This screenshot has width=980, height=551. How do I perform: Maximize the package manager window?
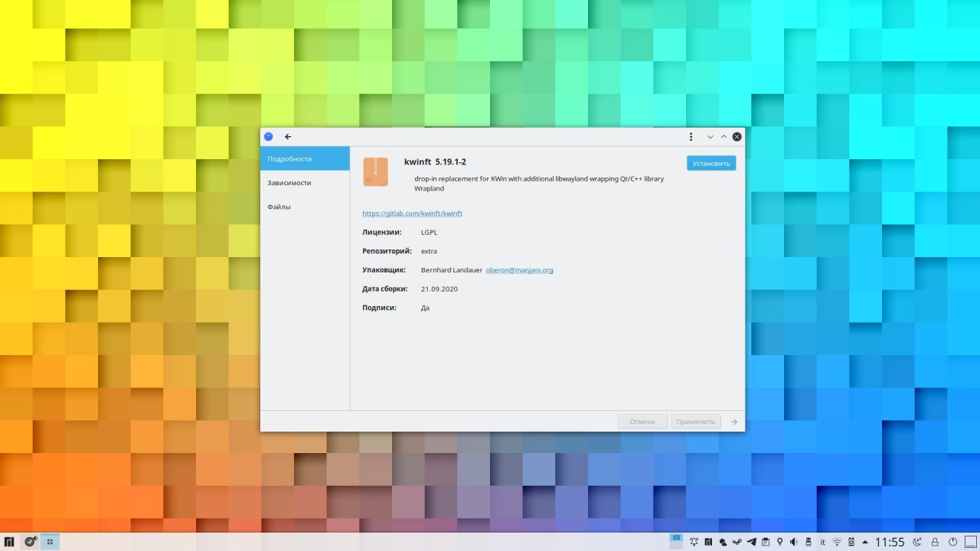(724, 136)
